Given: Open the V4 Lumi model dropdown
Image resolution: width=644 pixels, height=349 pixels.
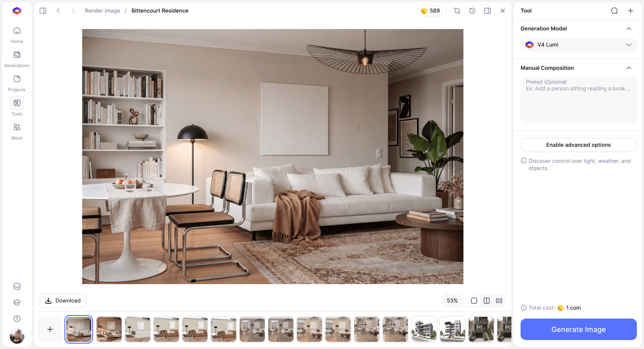Looking at the screenshot, I should 579,45.
